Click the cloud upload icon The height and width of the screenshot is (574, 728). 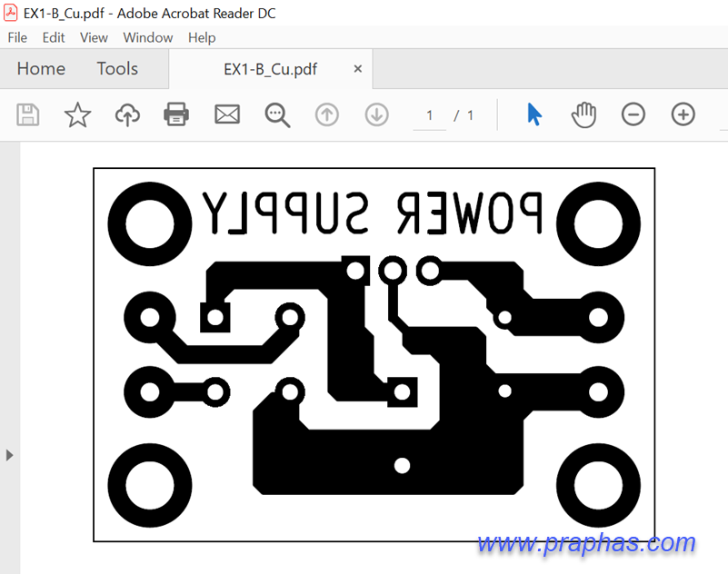tap(127, 114)
